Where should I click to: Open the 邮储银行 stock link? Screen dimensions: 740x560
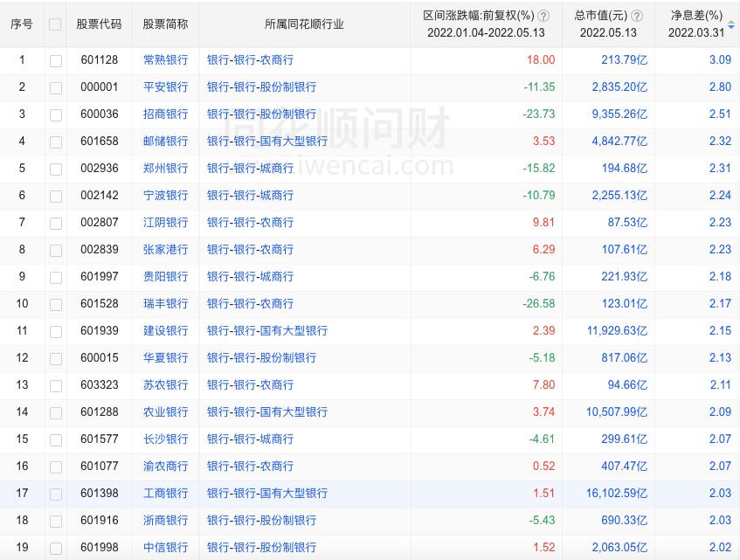click(x=165, y=142)
